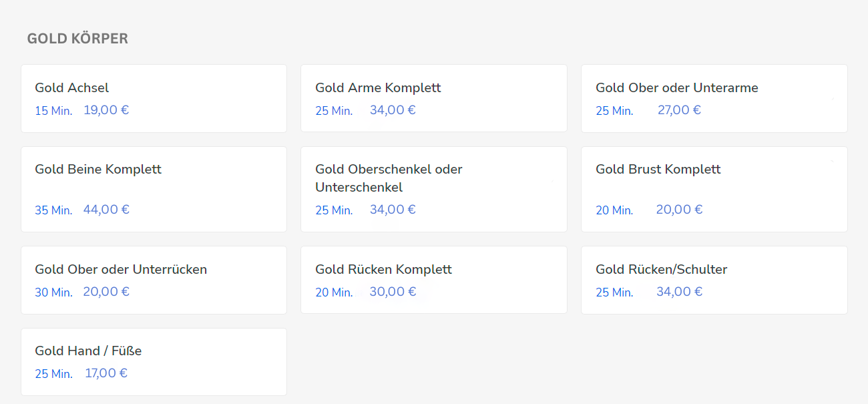Click the 27,00 € price of Unterarme
868x404 pixels.
click(679, 110)
